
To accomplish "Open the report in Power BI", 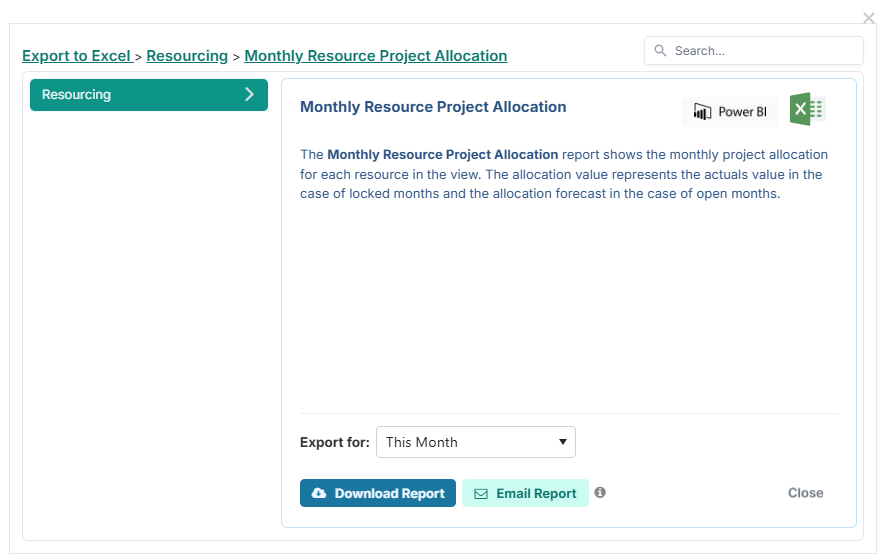I will pyautogui.click(x=730, y=112).
